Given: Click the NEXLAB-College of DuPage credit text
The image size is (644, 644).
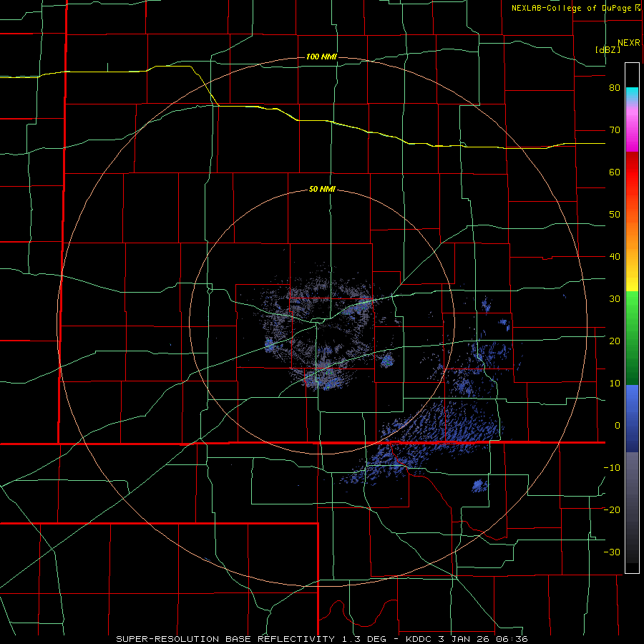Looking at the screenshot, I should pos(571,8).
